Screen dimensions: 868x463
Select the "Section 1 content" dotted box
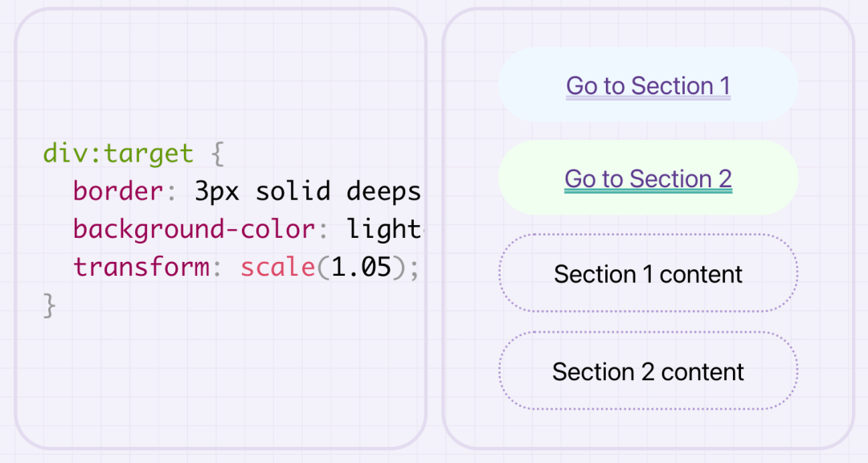coord(648,273)
